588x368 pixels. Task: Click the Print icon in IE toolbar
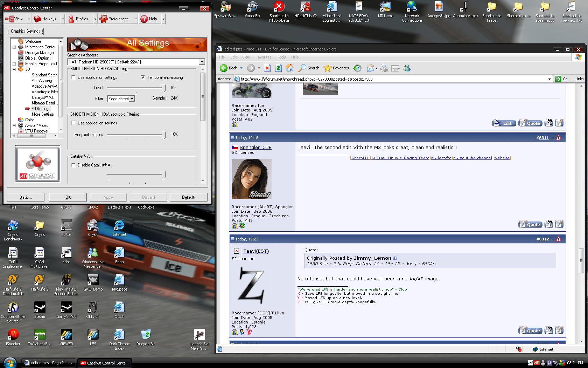[x=384, y=68]
